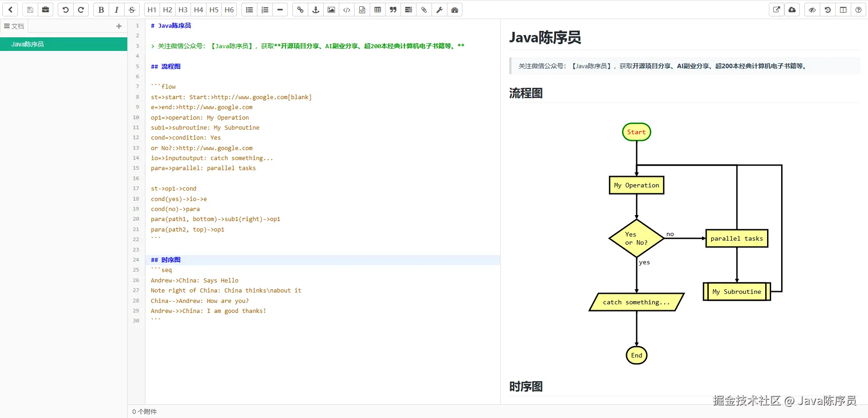The height and width of the screenshot is (418, 868).
Task: Toggle the preview visibility eye icon
Action: click(812, 10)
